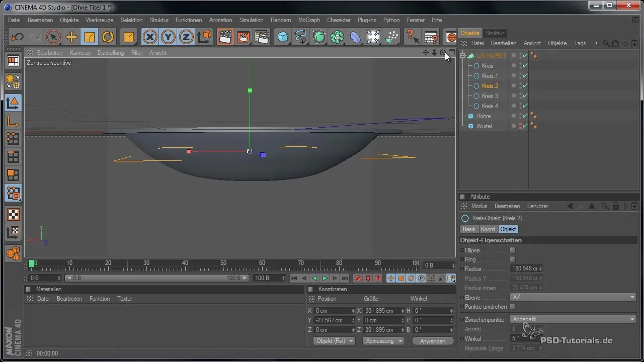This screenshot has height=362, width=644.
Task: Select the Rotate tool
Action: click(108, 37)
